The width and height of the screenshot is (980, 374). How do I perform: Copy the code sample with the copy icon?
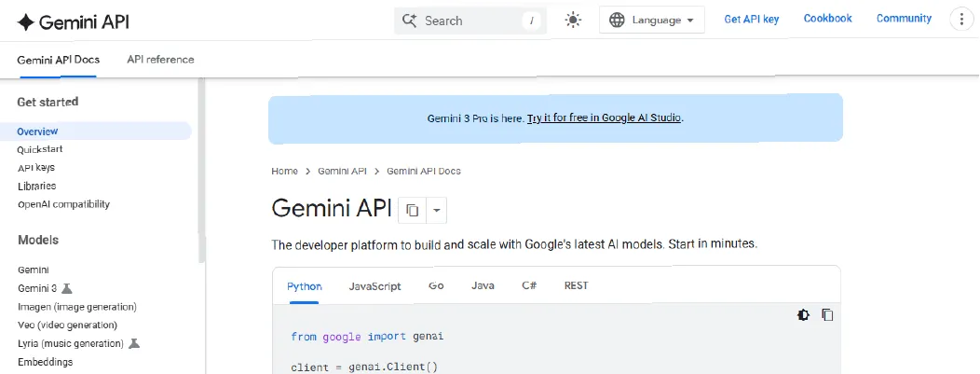click(x=827, y=314)
